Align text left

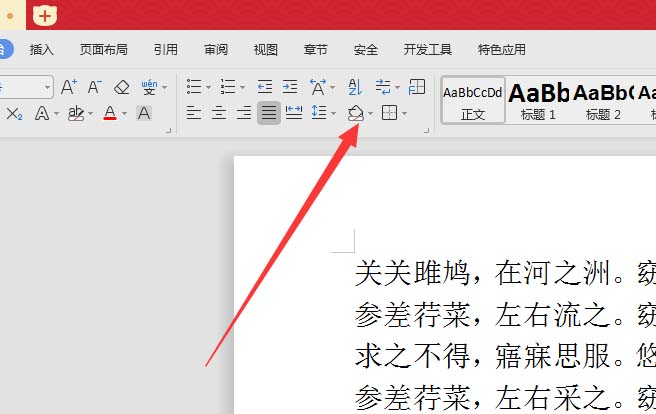[x=194, y=113]
